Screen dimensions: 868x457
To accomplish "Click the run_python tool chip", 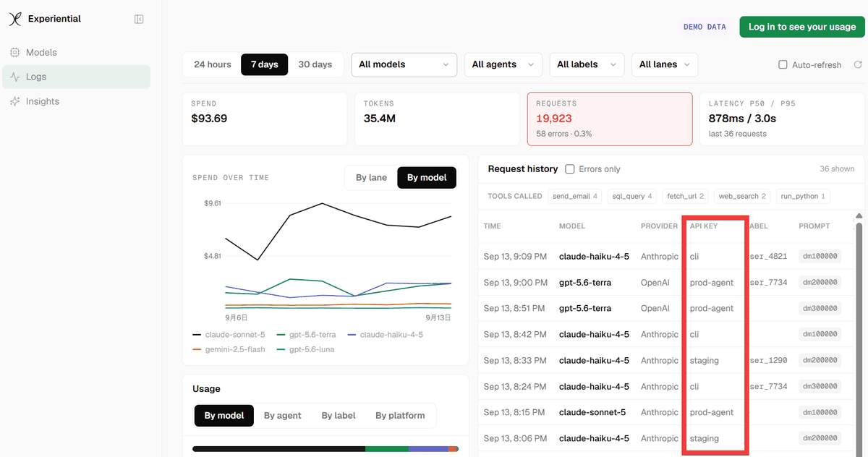I will [803, 196].
